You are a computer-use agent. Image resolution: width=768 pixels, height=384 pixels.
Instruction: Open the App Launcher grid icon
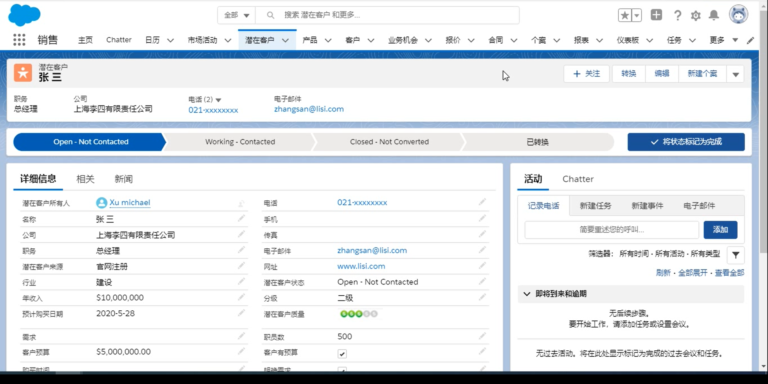19,40
